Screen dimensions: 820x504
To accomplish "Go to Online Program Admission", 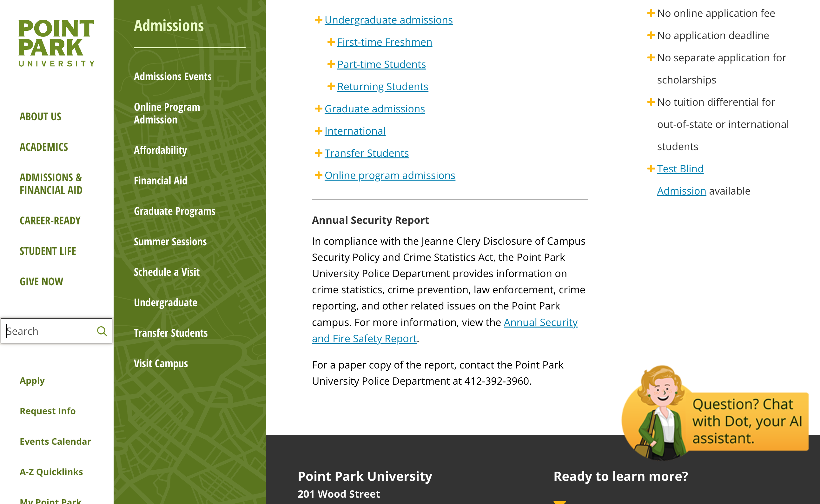I will (167, 113).
